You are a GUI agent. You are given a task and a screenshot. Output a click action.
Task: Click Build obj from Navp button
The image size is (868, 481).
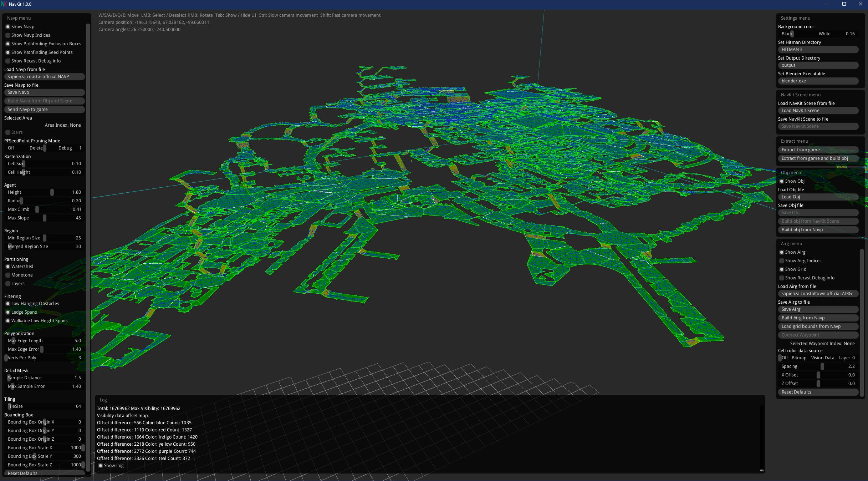tap(818, 230)
